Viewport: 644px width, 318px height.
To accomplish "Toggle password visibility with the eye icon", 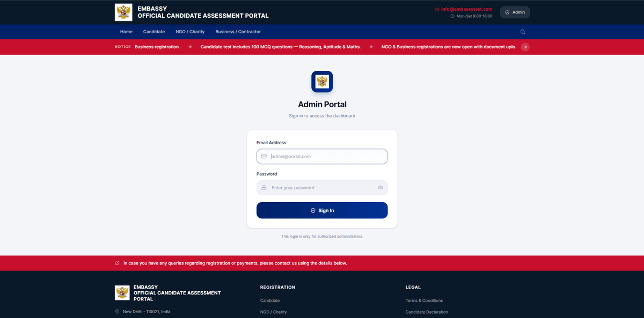I will (380, 188).
